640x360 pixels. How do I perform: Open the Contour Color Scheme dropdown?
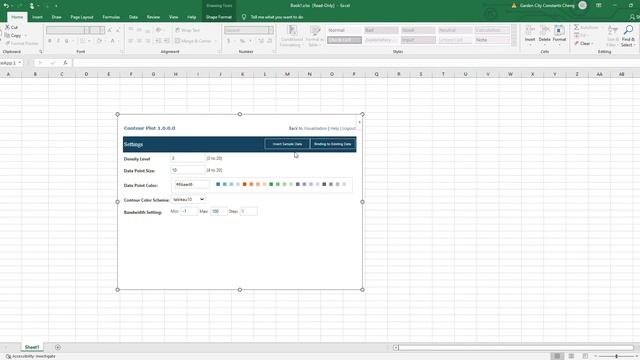188,200
